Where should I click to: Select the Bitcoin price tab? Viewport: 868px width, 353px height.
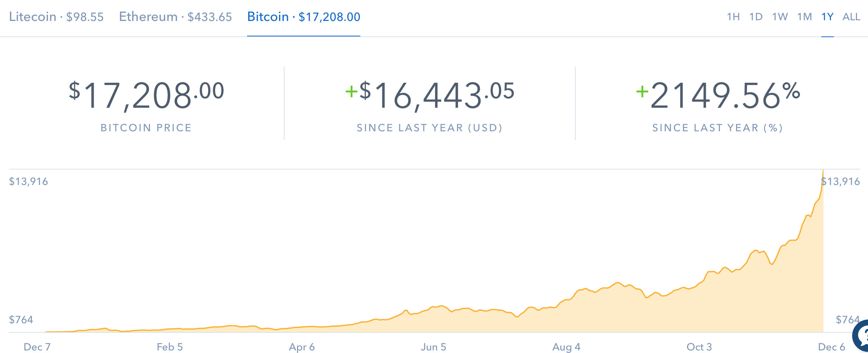click(x=304, y=17)
